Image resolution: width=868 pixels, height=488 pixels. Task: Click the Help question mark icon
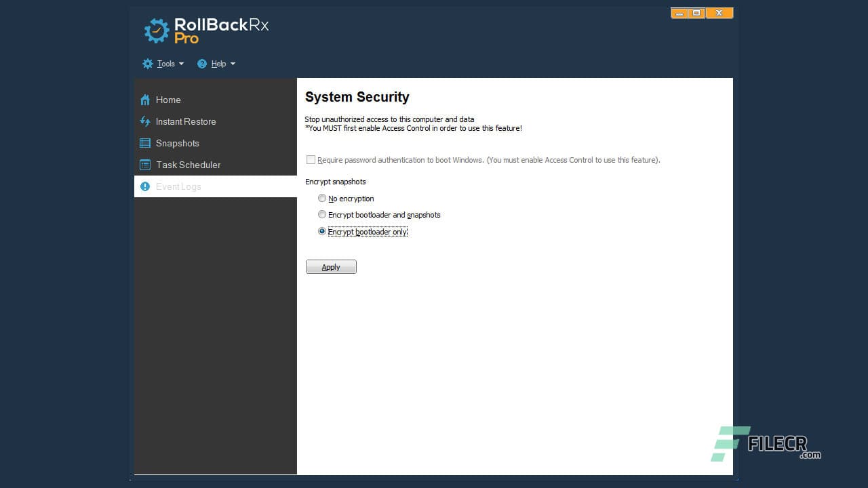pos(201,63)
